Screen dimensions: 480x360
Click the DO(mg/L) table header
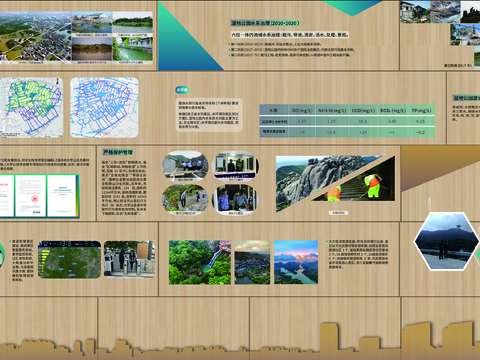point(302,110)
